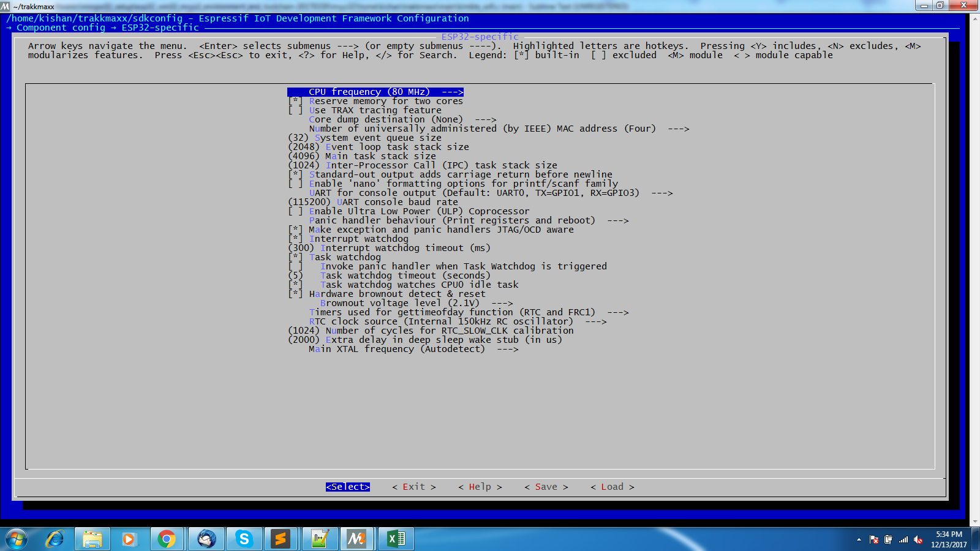Click terminal scrollbar down arrow

[x=975, y=522]
